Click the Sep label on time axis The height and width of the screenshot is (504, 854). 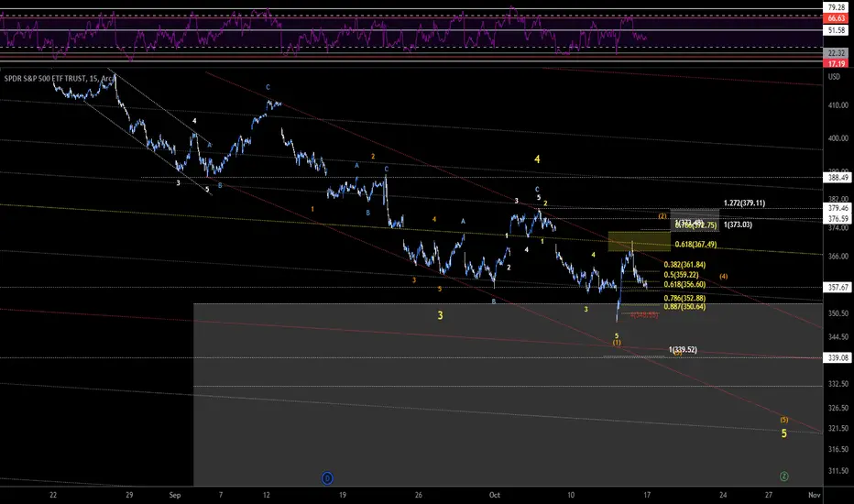pyautogui.click(x=175, y=495)
